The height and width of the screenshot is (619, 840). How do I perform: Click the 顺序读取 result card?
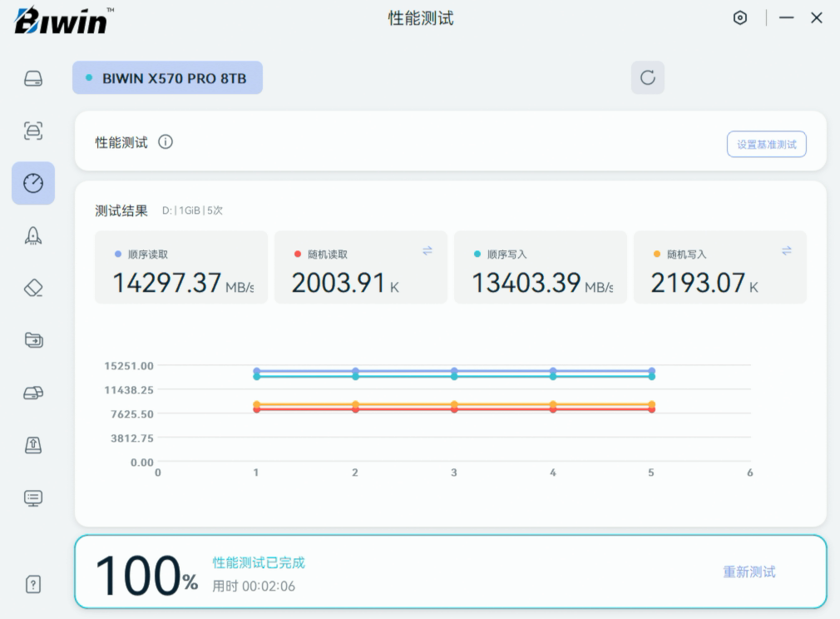(180, 267)
